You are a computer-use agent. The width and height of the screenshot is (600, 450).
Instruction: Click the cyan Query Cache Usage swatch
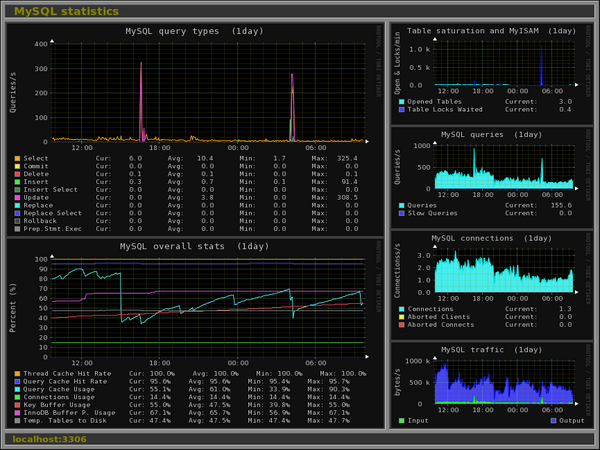click(17, 389)
